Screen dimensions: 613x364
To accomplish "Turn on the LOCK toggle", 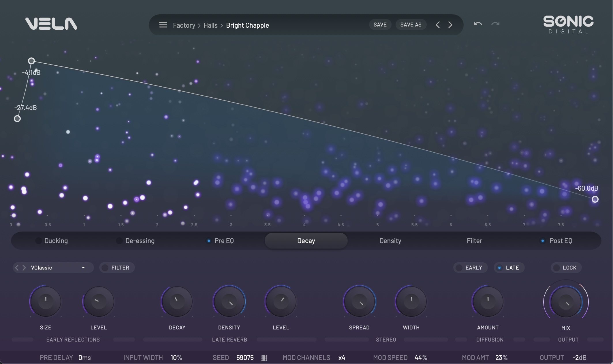I will click(566, 268).
